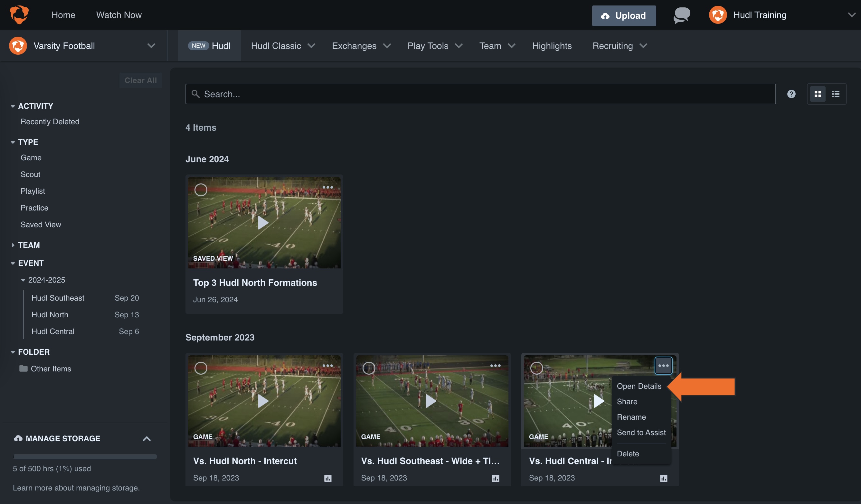Select the grid view layout icon

coord(818,94)
